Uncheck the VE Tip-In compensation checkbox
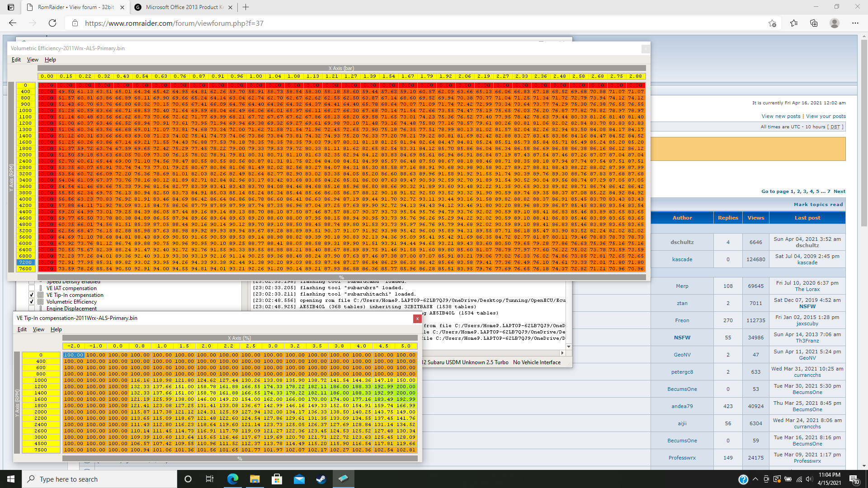 point(32,295)
